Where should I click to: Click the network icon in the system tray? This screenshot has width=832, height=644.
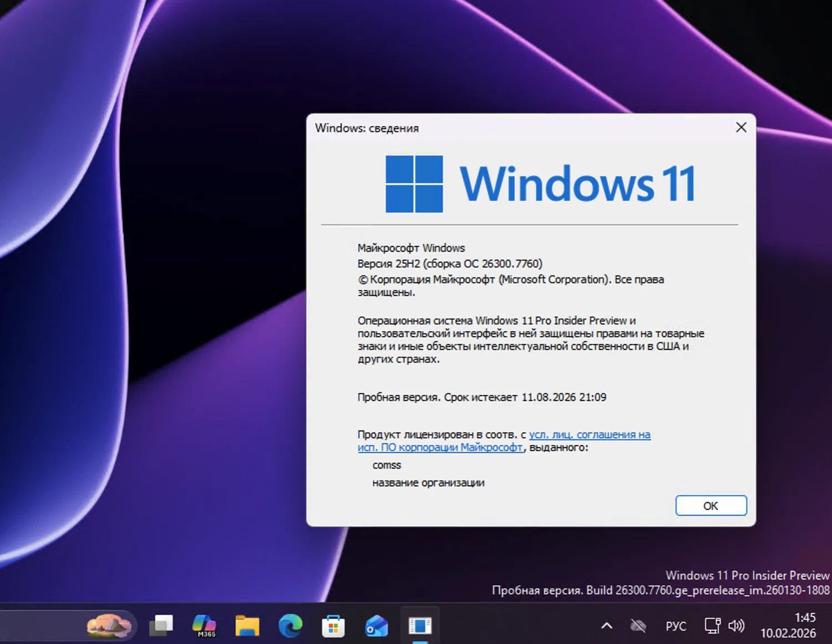(x=712, y=625)
